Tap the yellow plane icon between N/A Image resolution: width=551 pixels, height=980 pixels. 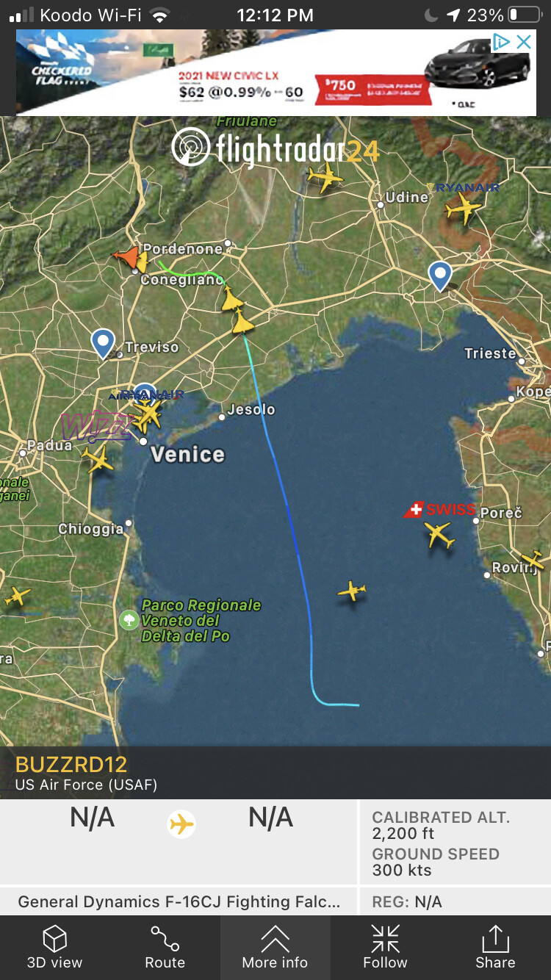coord(181,824)
